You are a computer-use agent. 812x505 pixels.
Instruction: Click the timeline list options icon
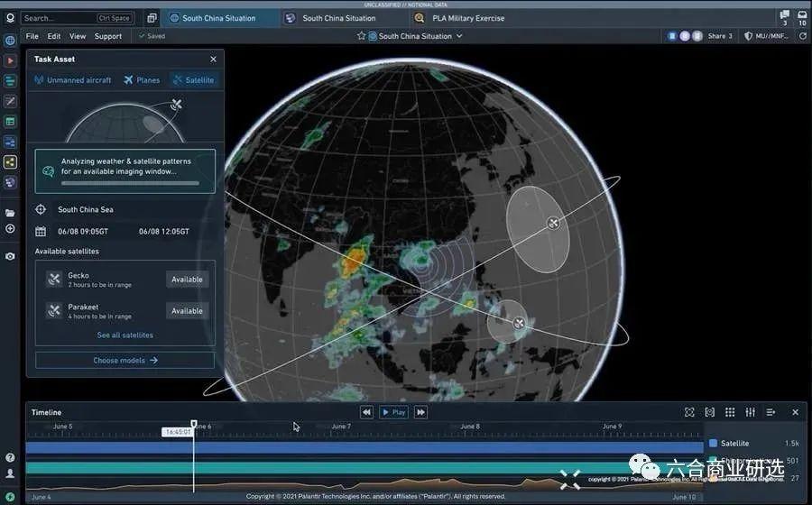click(x=770, y=412)
